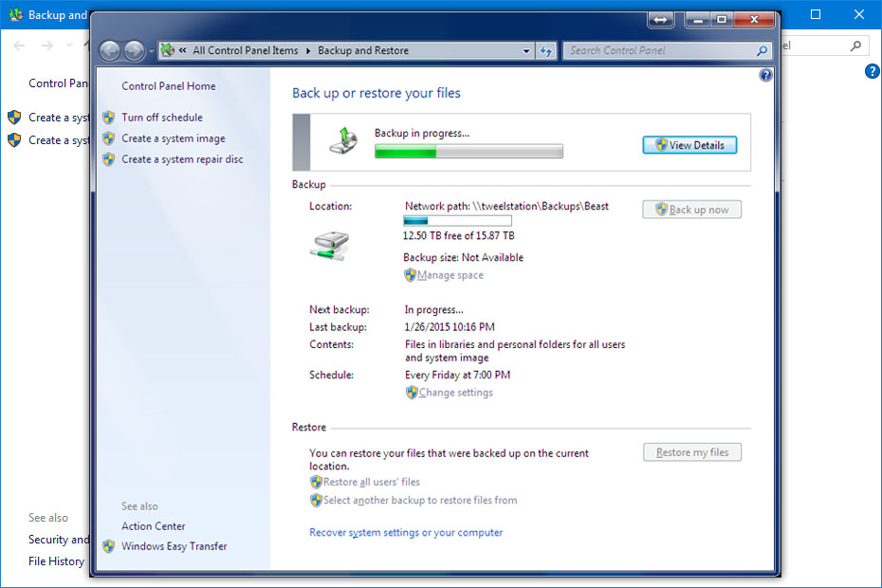882x588 pixels.
Task: Click the Back arrow in the background window
Action: point(19,46)
